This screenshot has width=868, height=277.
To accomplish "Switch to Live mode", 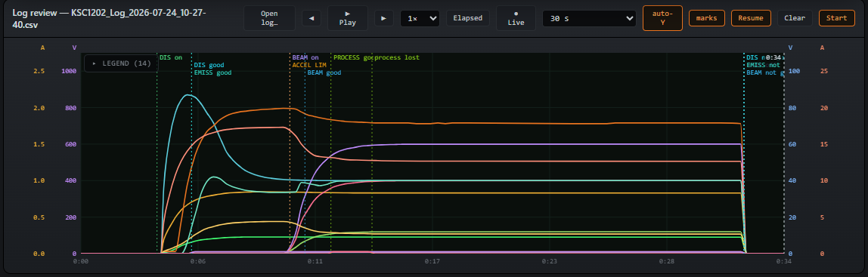I will (x=516, y=18).
